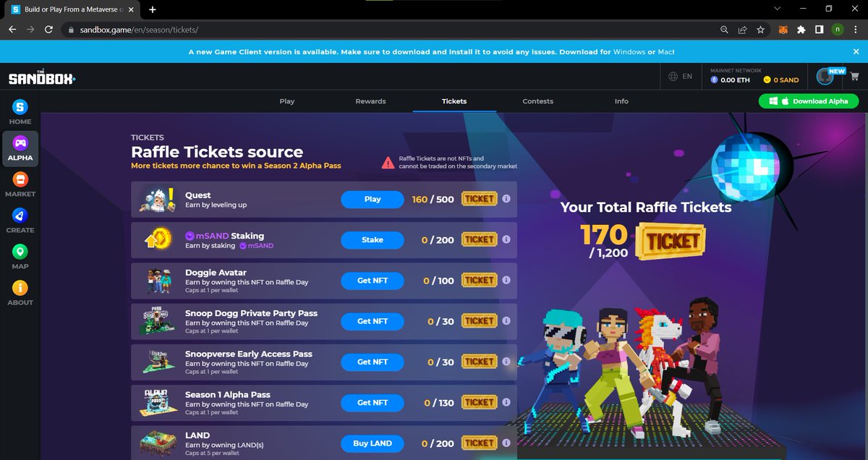This screenshot has height=460, width=868.
Task: Click info icon in the Quest row
Action: point(506,199)
